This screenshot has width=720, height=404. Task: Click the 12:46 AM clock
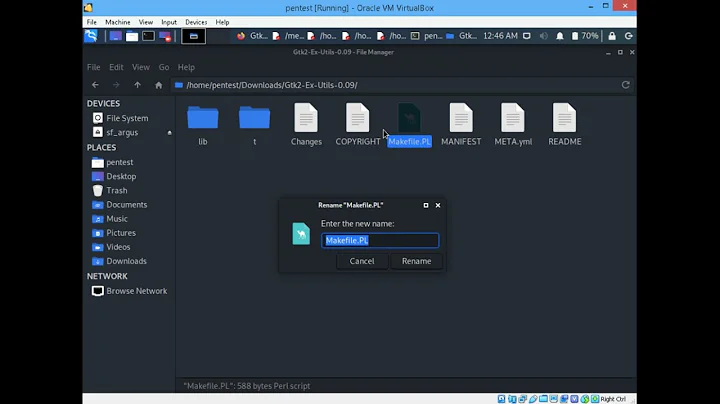pyautogui.click(x=500, y=36)
